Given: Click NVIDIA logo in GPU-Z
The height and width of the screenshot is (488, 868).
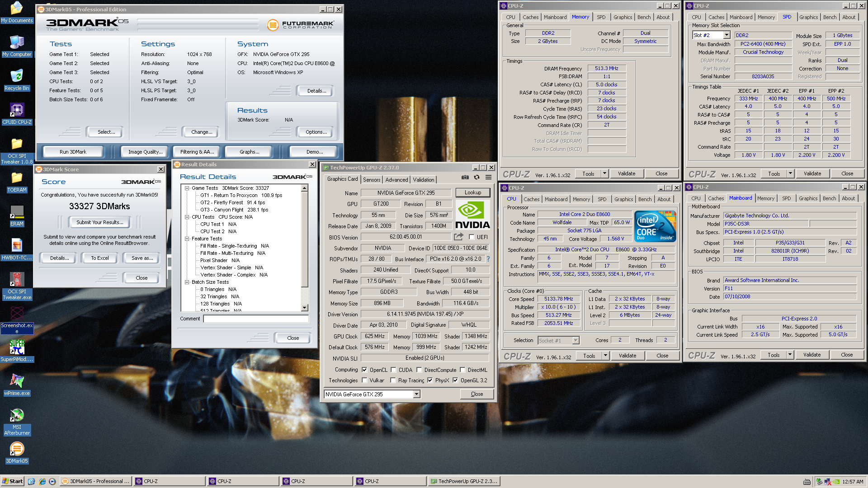Looking at the screenshot, I should point(472,215).
